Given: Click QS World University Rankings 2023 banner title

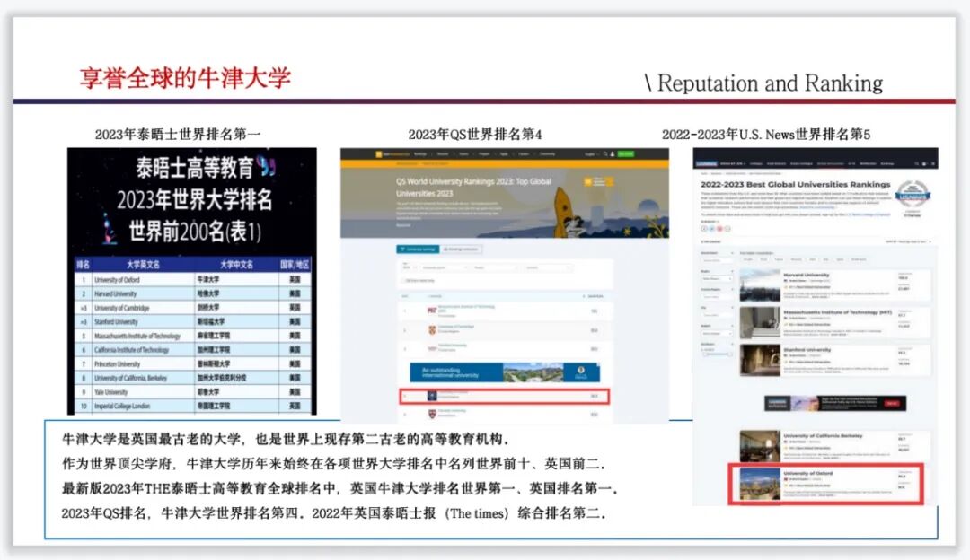Looking at the screenshot, I should pos(473,188).
